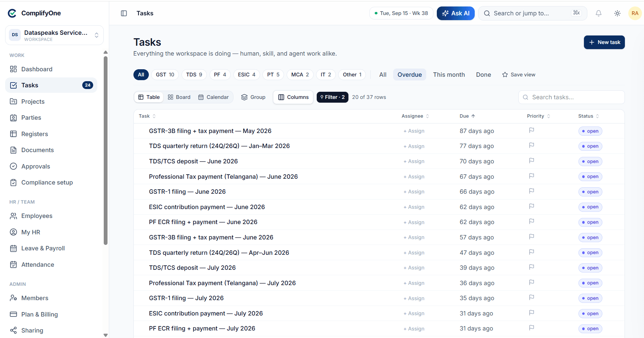644x338 pixels.
Task: Open Approvals in the sidebar
Action: (x=51, y=166)
